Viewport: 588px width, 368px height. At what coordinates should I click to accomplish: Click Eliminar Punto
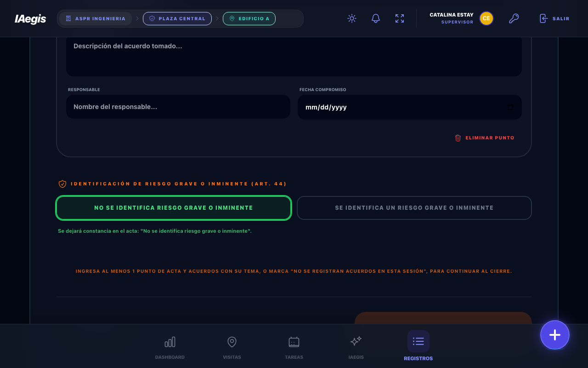coord(485,138)
